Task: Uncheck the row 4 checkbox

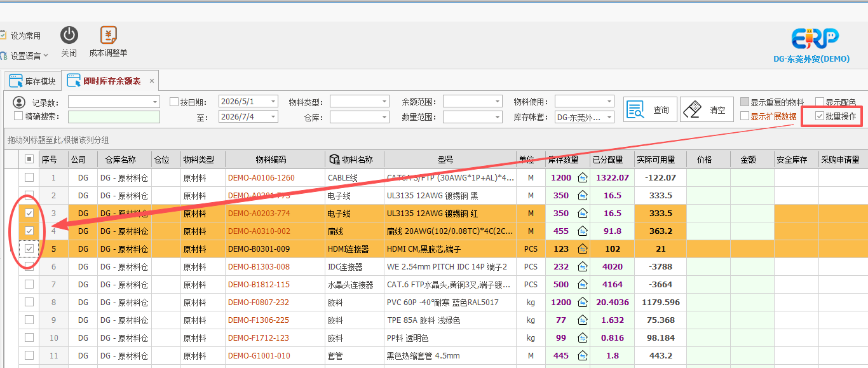Action: pos(29,231)
